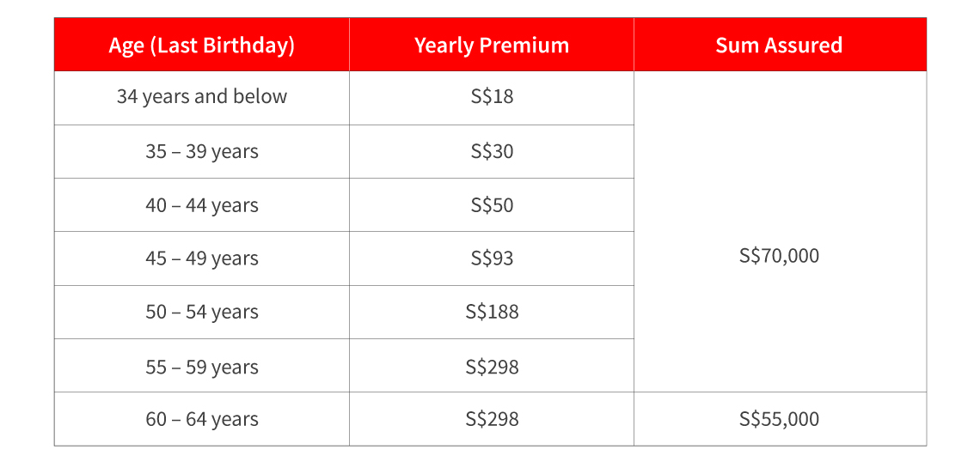Click the '60 – 64 years' row label
This screenshot has height=462, width=980.
(x=202, y=420)
